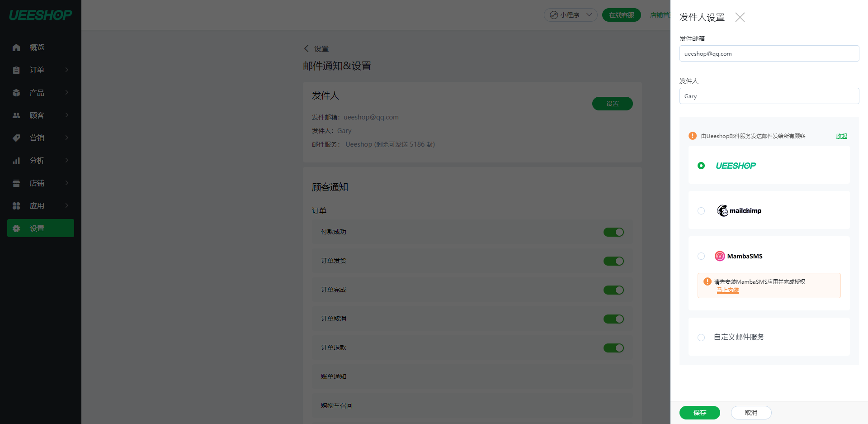Open 营销 in the sidebar menu
868x424 pixels.
[x=37, y=138]
